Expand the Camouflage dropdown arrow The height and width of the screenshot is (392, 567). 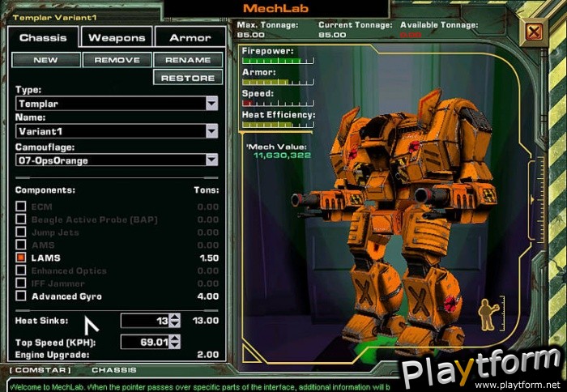click(x=212, y=160)
